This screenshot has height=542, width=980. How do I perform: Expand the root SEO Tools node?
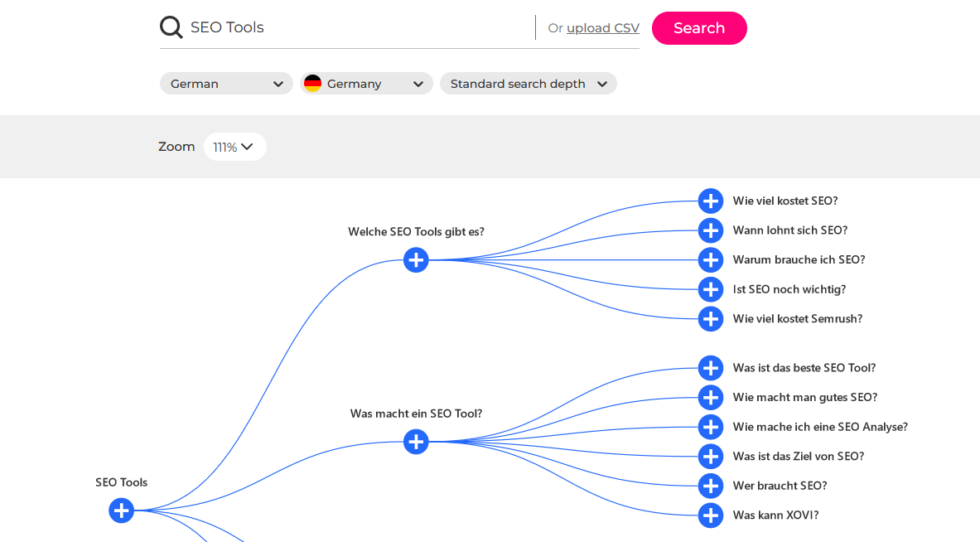(x=121, y=511)
